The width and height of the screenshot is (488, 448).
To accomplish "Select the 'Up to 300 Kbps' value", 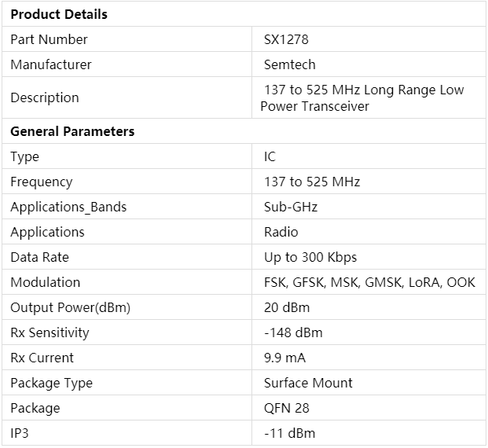I will 310,258.
